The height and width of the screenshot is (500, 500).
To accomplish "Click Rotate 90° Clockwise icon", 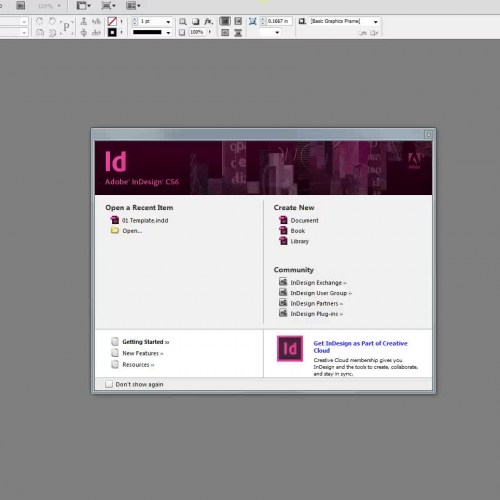I will point(39,21).
